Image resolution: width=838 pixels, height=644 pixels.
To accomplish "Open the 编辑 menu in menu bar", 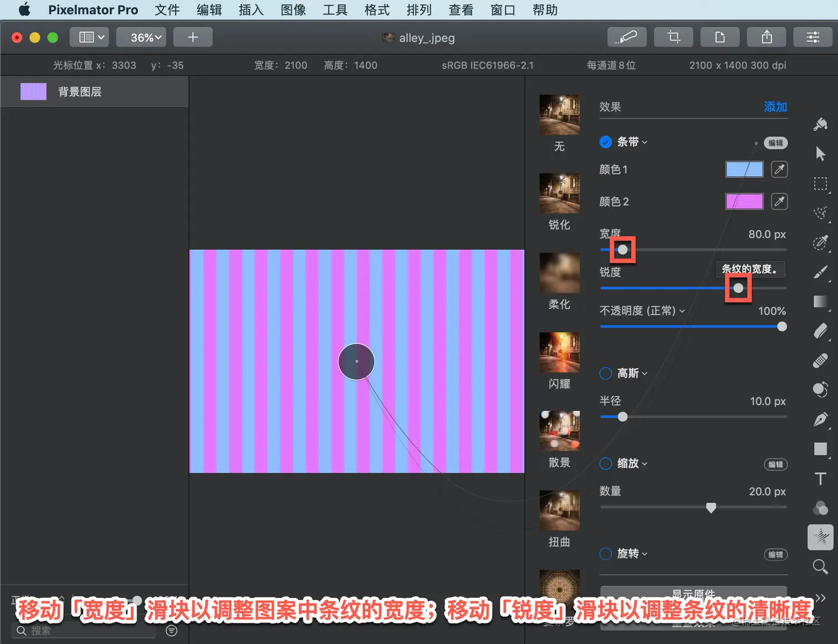I will pos(209,9).
